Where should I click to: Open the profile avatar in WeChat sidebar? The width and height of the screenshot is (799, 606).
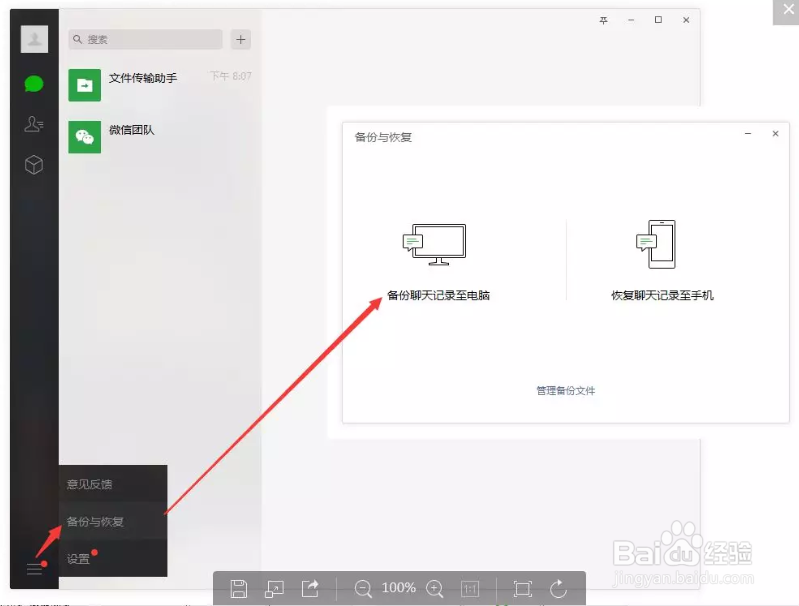34,39
